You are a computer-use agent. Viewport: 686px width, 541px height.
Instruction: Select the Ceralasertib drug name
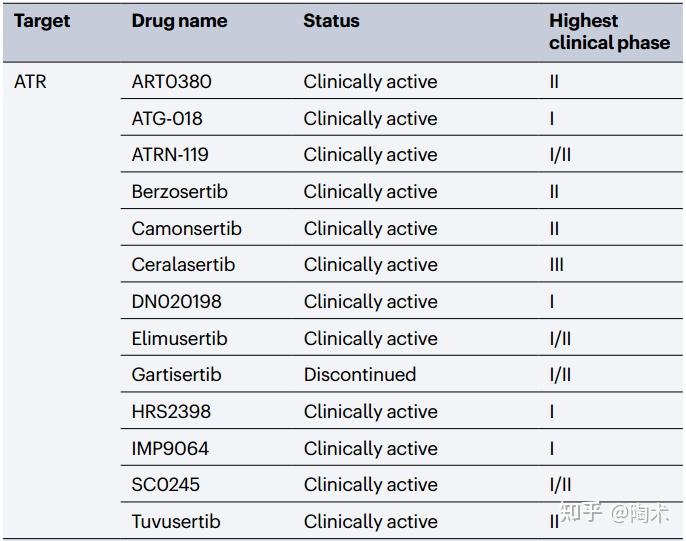tap(183, 265)
